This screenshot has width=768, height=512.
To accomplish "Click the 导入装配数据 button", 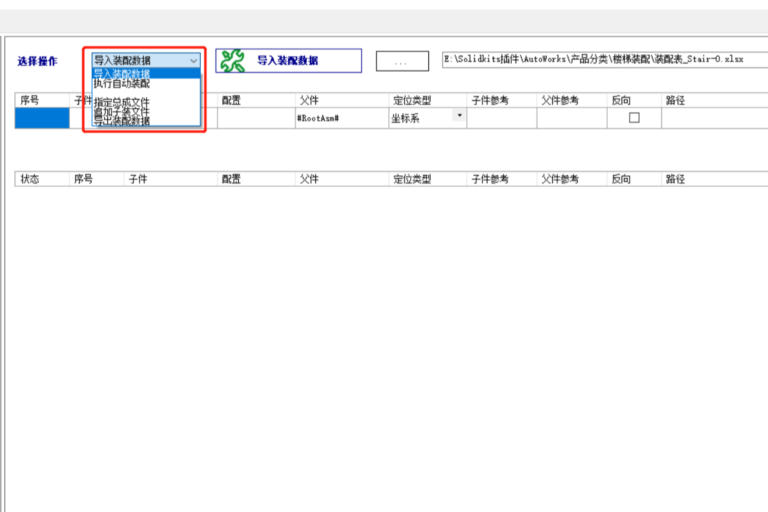I will coord(288,61).
